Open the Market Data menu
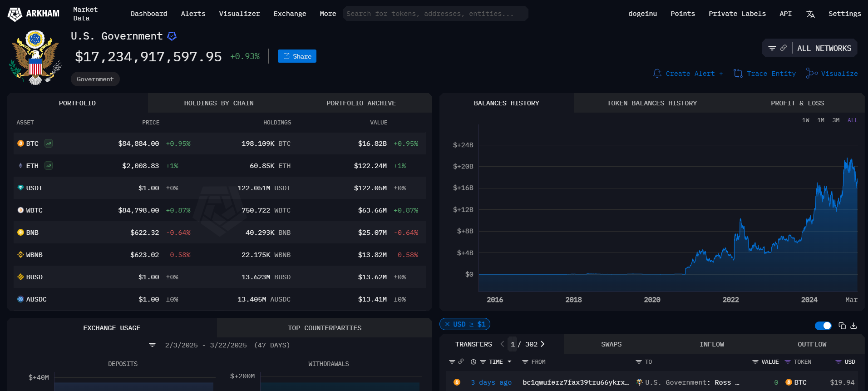Screen dimensions: 868x391 (85, 14)
